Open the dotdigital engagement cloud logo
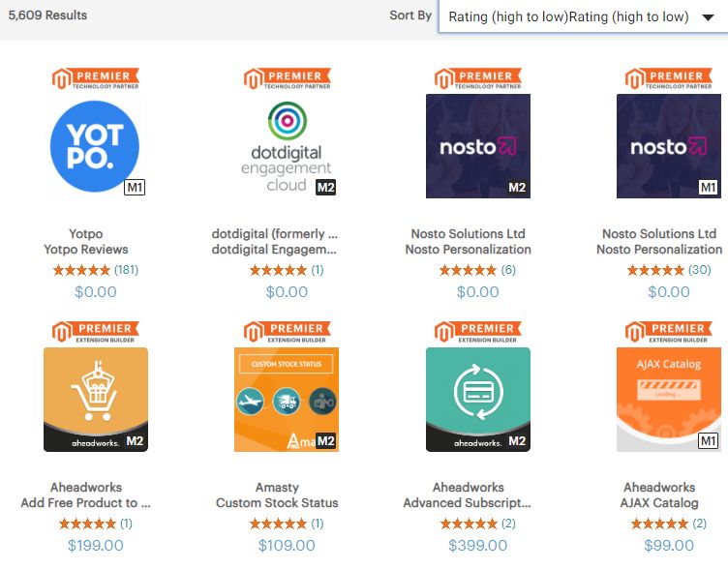This screenshot has width=728, height=569. tap(286, 146)
